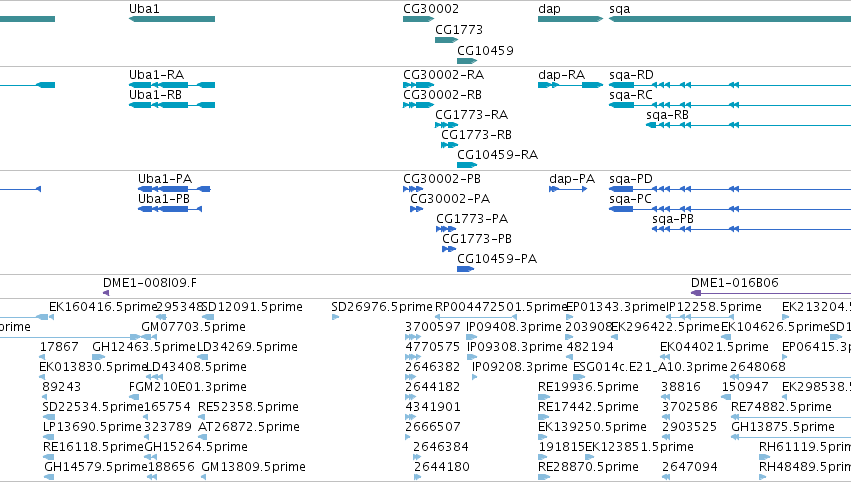
Task: Click transcript CG1773-RA
Action: point(446,125)
